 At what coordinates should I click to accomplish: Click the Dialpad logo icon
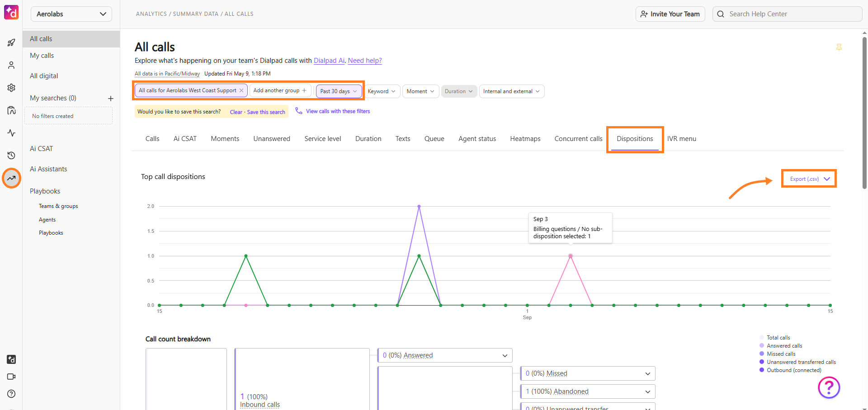coord(11,12)
